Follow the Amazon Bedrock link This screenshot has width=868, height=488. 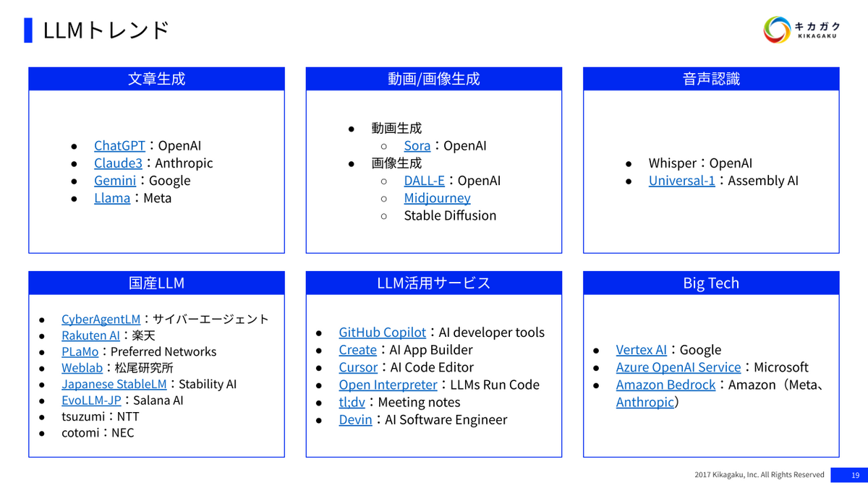[x=665, y=384]
